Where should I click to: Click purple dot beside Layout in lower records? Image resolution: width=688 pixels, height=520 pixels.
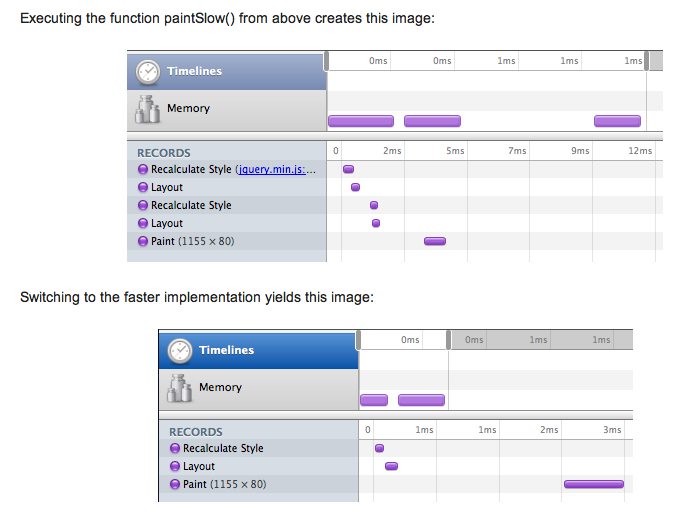[x=175, y=466]
